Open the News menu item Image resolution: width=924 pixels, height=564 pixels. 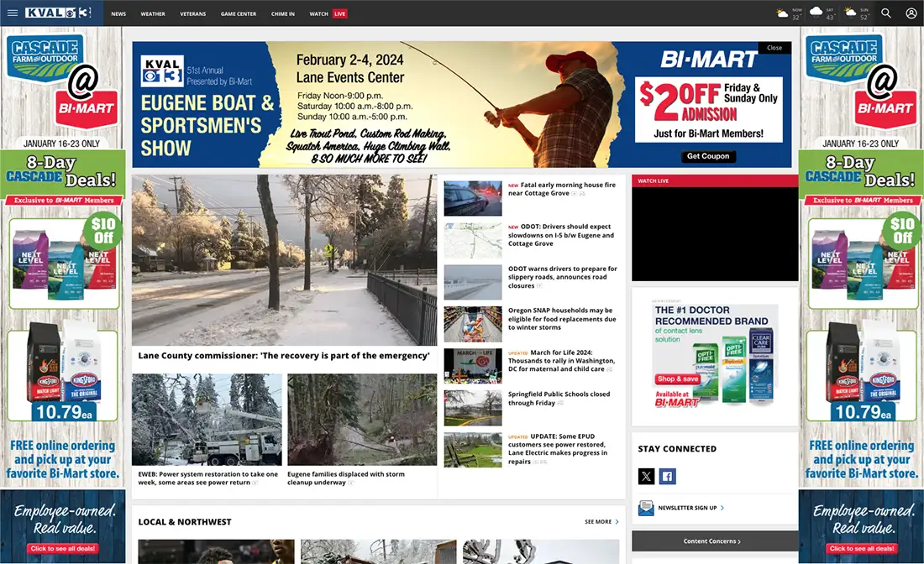(118, 13)
